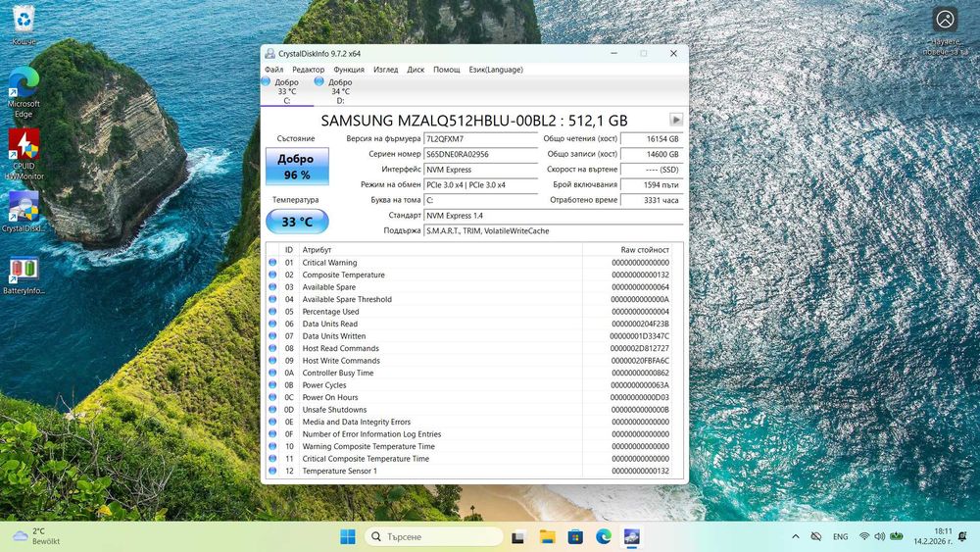Screen dimensions: 980x552
Task: Open the Wi-Fi network tray icon
Action: (864, 536)
